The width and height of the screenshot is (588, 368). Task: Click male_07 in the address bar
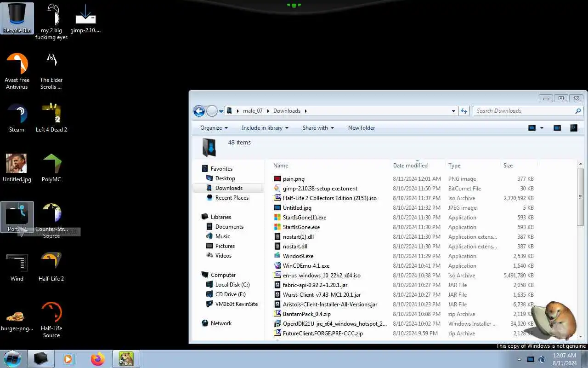pyautogui.click(x=253, y=111)
